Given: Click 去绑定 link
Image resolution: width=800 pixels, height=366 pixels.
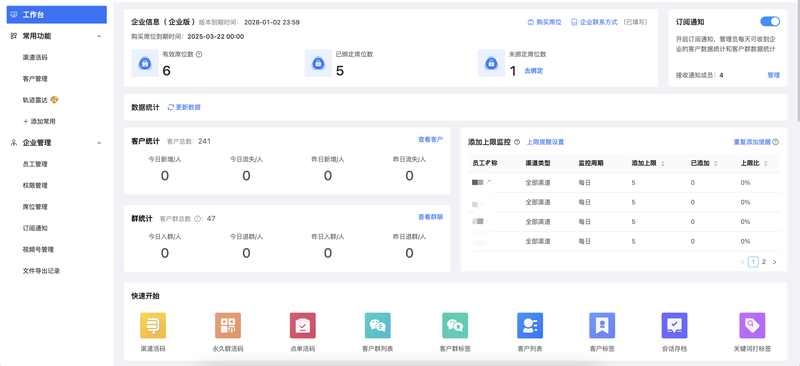Looking at the screenshot, I should [534, 71].
